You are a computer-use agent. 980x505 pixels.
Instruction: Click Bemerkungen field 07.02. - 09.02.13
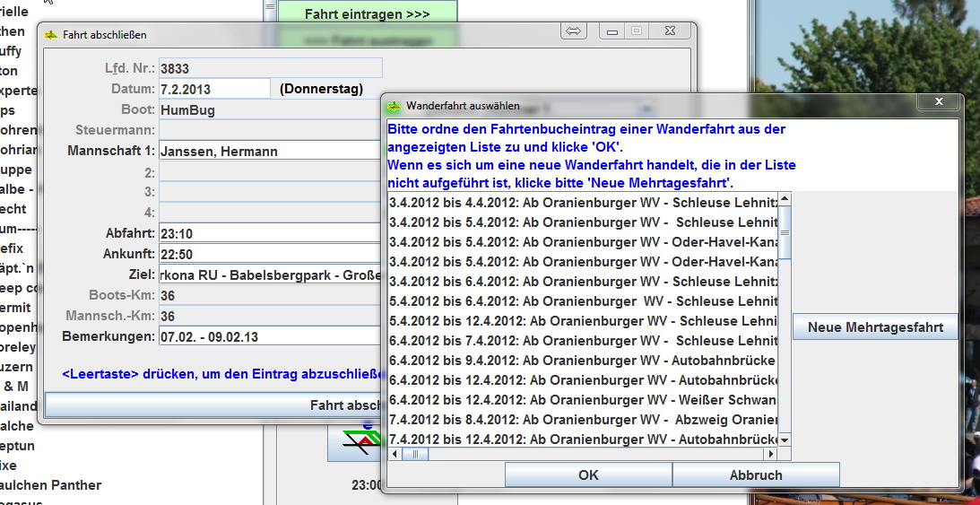(271, 336)
